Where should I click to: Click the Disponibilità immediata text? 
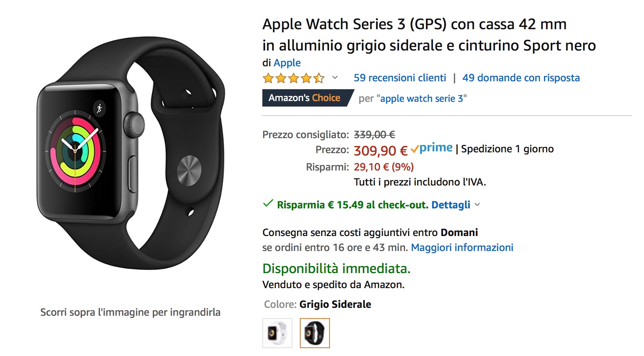[x=336, y=268]
